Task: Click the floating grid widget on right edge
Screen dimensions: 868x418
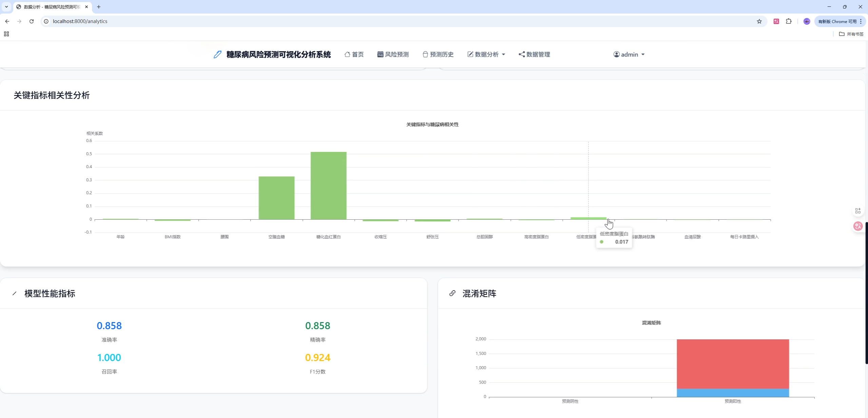Action: [x=858, y=211]
